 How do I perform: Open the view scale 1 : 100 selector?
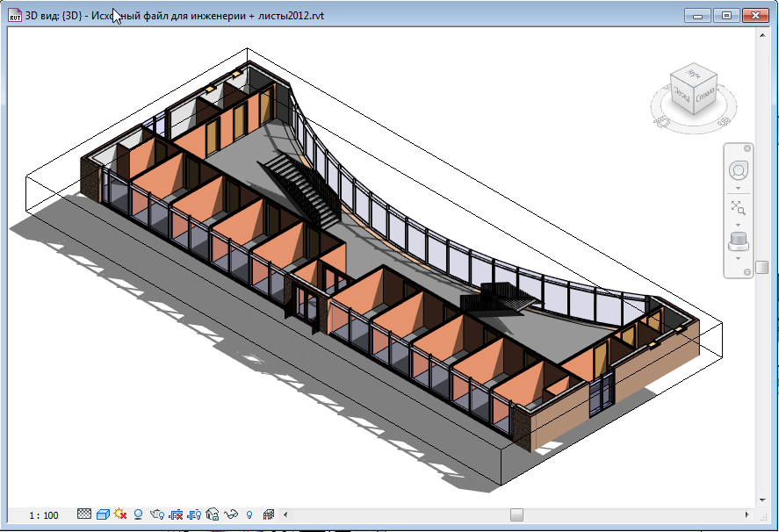click(44, 515)
